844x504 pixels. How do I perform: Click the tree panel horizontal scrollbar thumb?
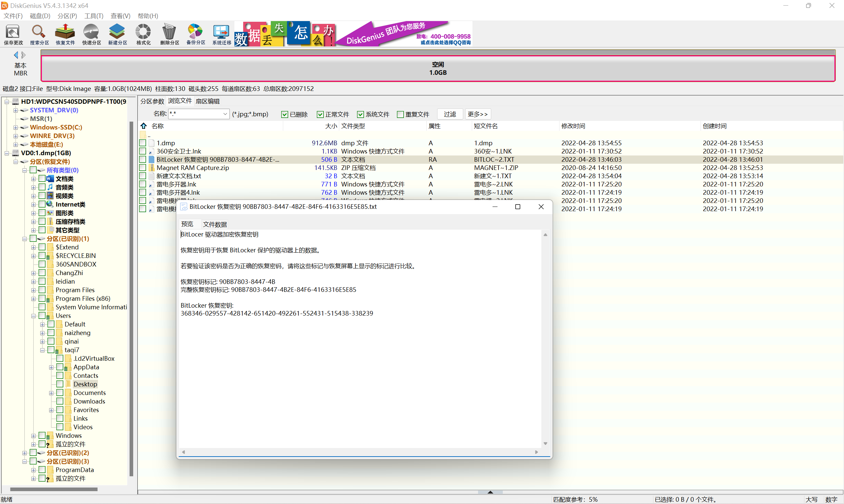pyautogui.click(x=54, y=490)
